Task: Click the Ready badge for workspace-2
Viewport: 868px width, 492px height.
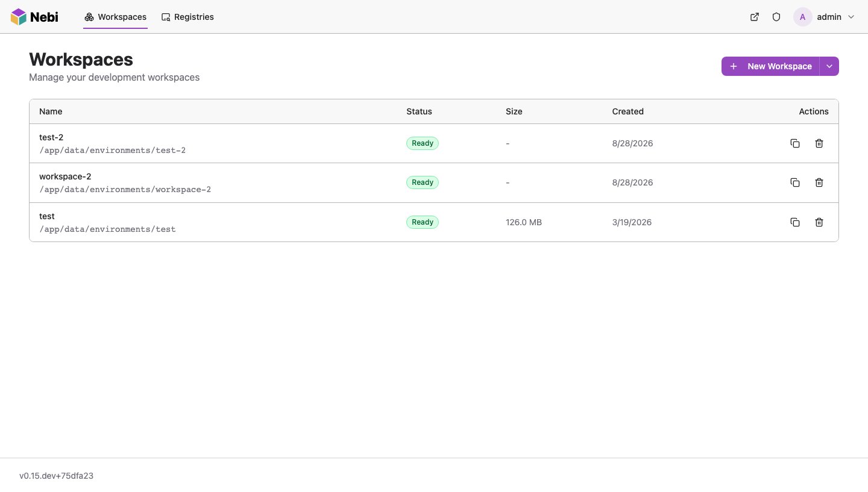Action: pos(423,182)
